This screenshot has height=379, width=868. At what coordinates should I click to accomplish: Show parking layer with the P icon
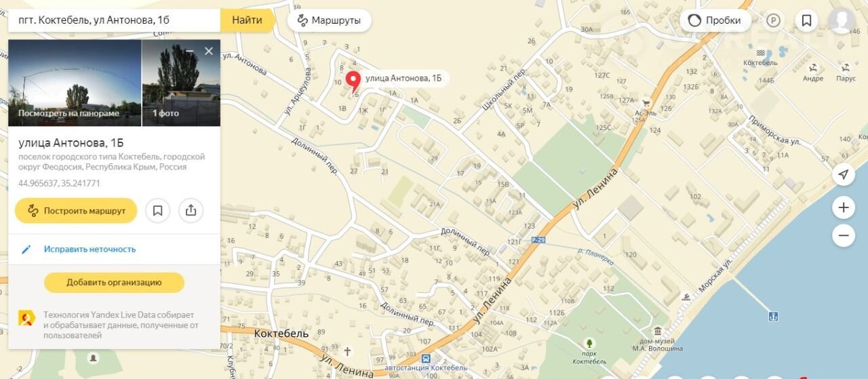pyautogui.click(x=773, y=20)
